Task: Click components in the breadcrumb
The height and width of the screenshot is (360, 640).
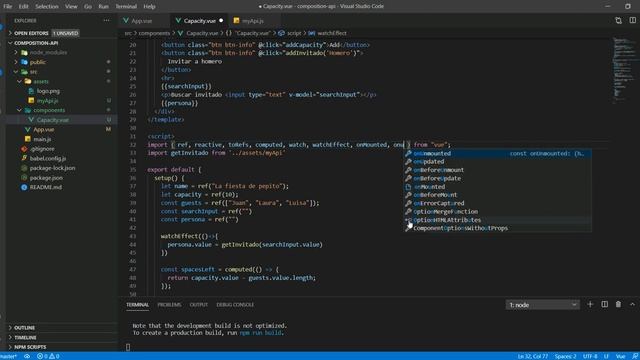Action: pos(154,33)
